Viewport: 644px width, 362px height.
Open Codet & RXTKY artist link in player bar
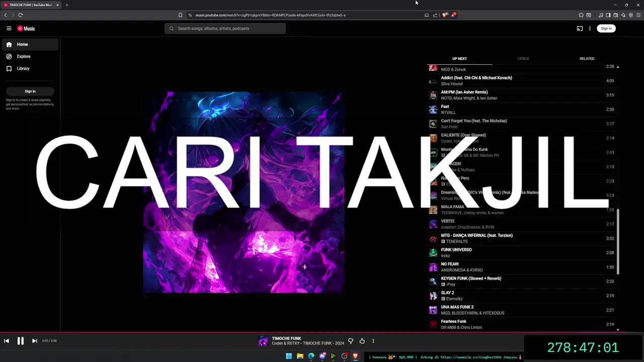(286, 343)
